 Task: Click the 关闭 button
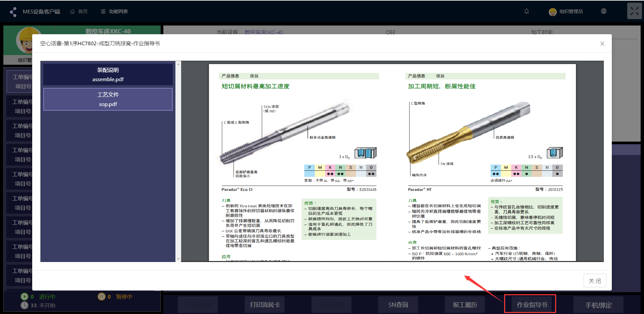point(595,280)
